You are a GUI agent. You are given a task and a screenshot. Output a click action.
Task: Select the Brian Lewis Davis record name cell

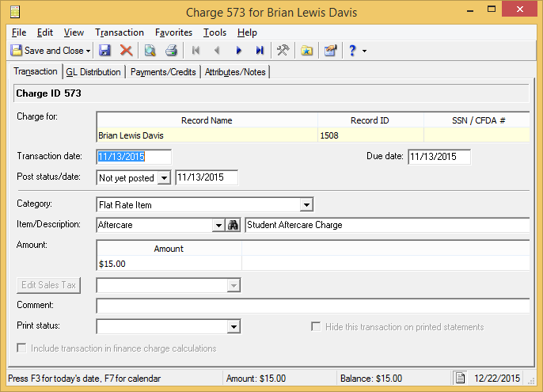tap(207, 135)
